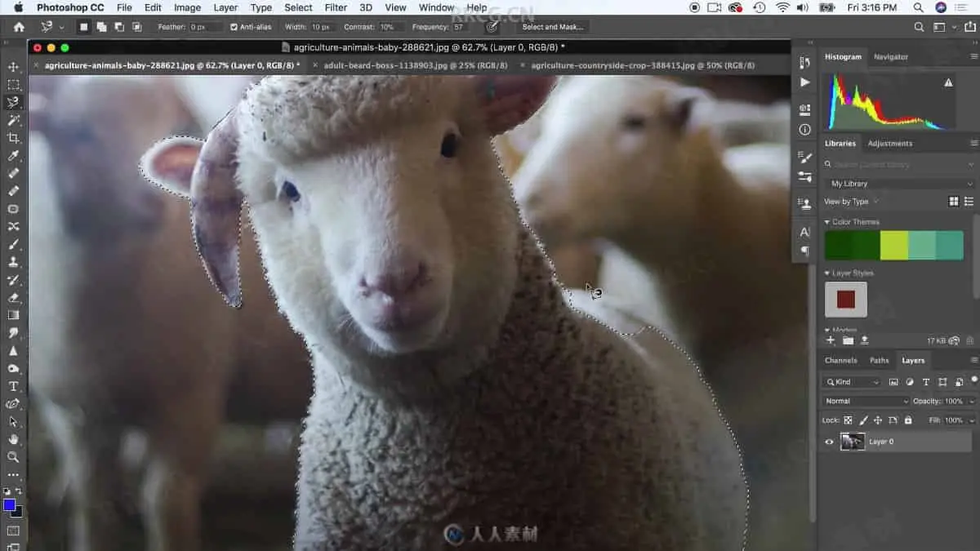Screen dimensions: 980x551
Task: Collapse the Color Themes section
Action: tap(826, 222)
